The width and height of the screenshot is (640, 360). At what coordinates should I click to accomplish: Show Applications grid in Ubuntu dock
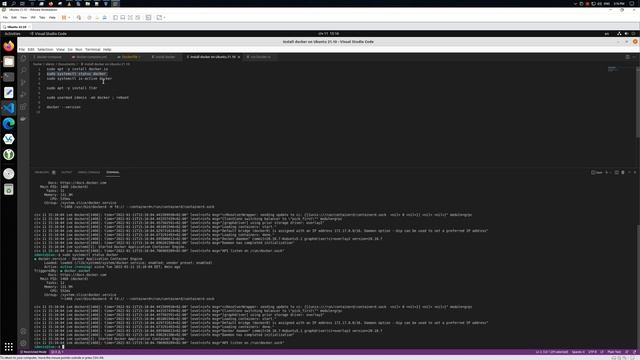(x=9, y=347)
